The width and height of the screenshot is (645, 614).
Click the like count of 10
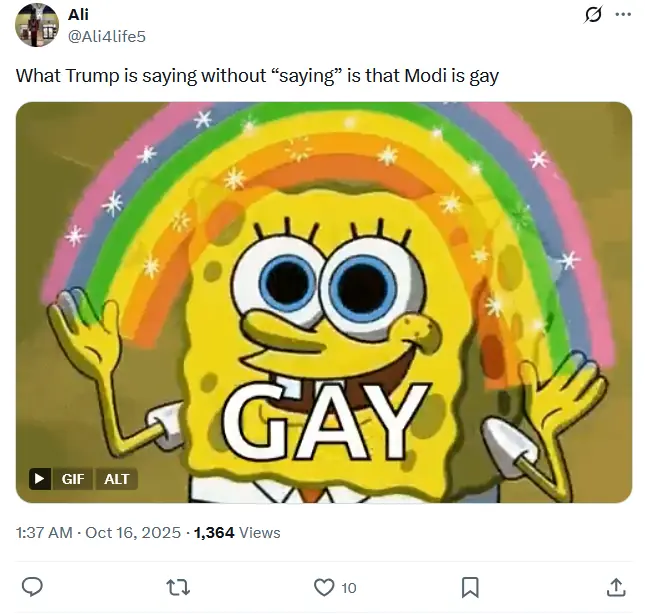tap(349, 588)
